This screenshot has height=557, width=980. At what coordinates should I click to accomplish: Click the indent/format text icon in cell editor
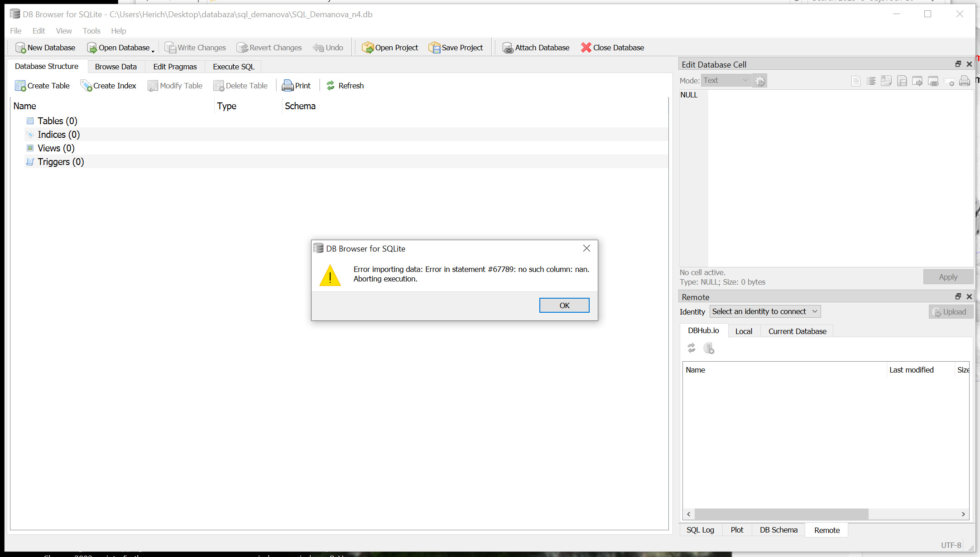point(871,81)
